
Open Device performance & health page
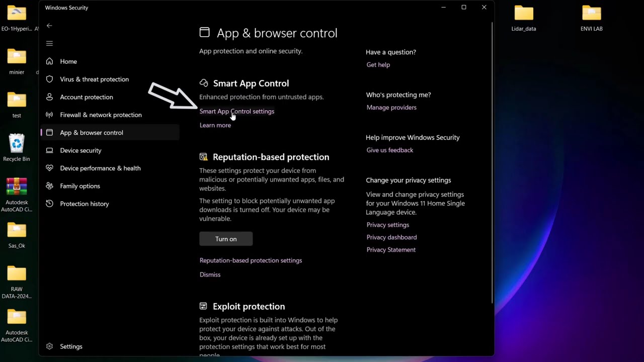(100, 168)
